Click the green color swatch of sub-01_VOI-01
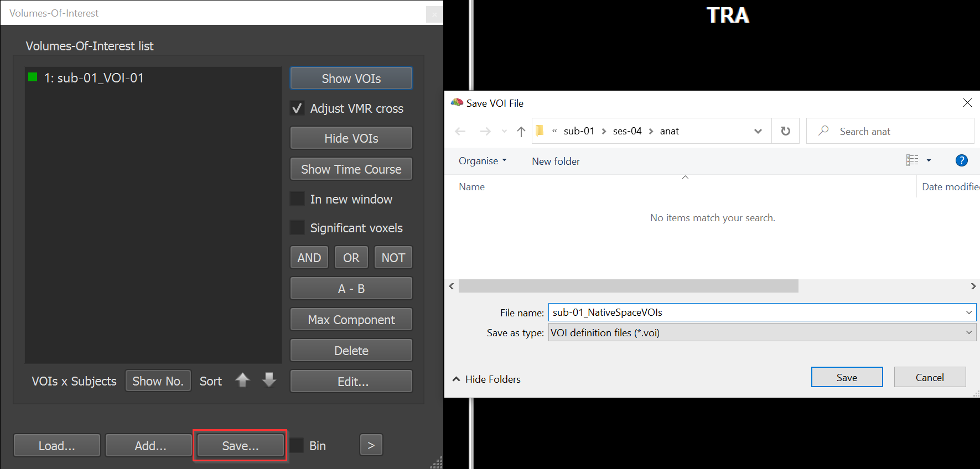The image size is (980, 469). 33,77
